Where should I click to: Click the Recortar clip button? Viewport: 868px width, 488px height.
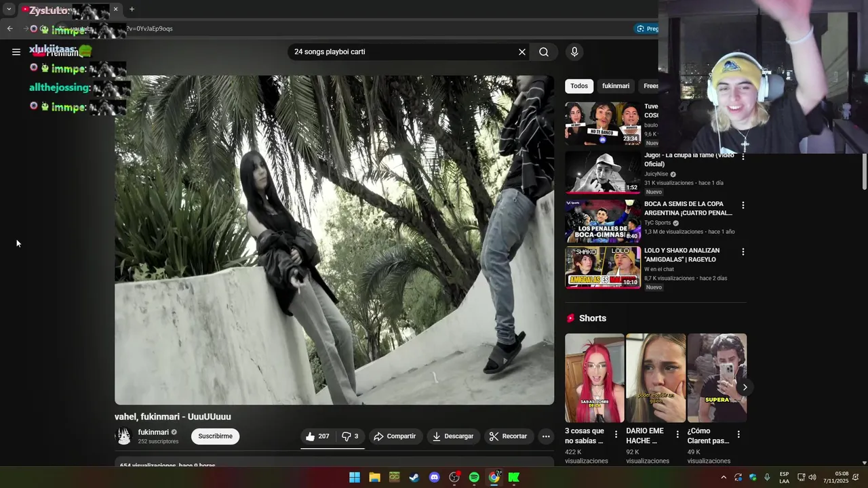coord(509,436)
